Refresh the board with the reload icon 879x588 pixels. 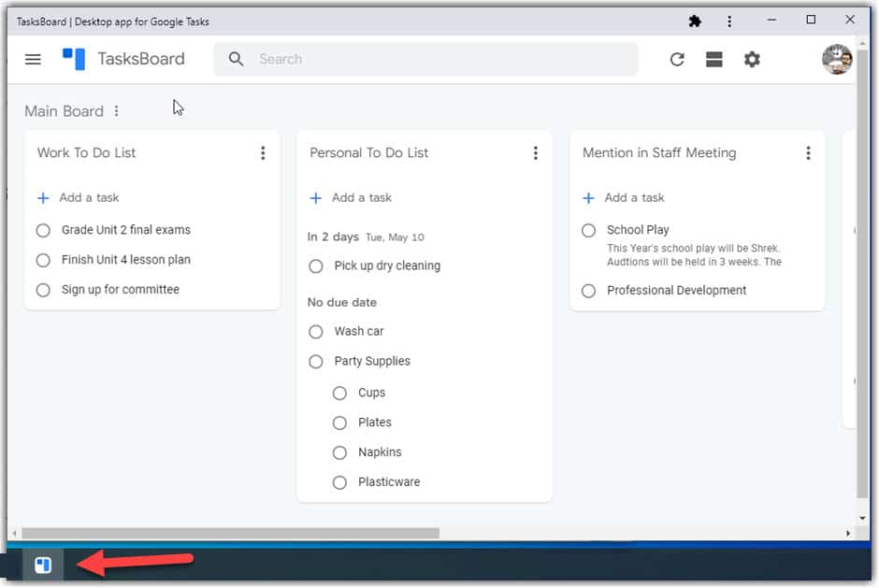[677, 59]
